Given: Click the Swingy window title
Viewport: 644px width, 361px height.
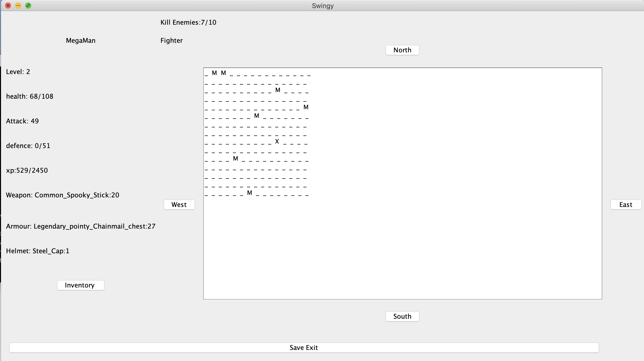Looking at the screenshot, I should (x=323, y=6).
